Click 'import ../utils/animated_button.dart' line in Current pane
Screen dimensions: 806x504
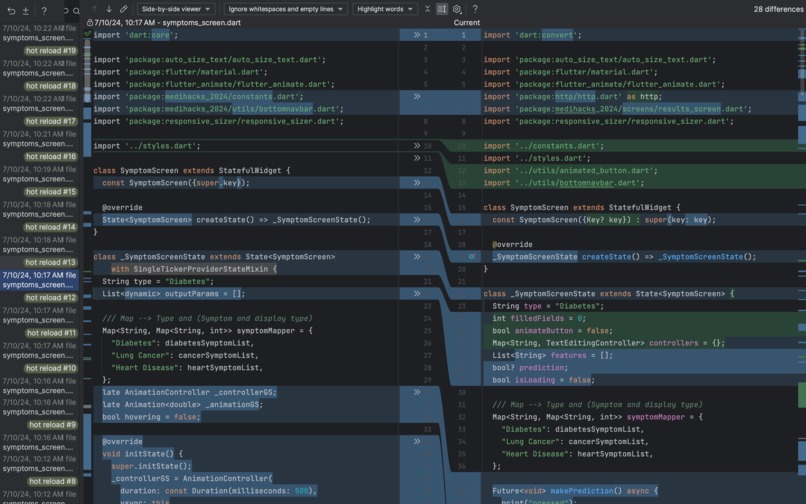click(x=570, y=171)
